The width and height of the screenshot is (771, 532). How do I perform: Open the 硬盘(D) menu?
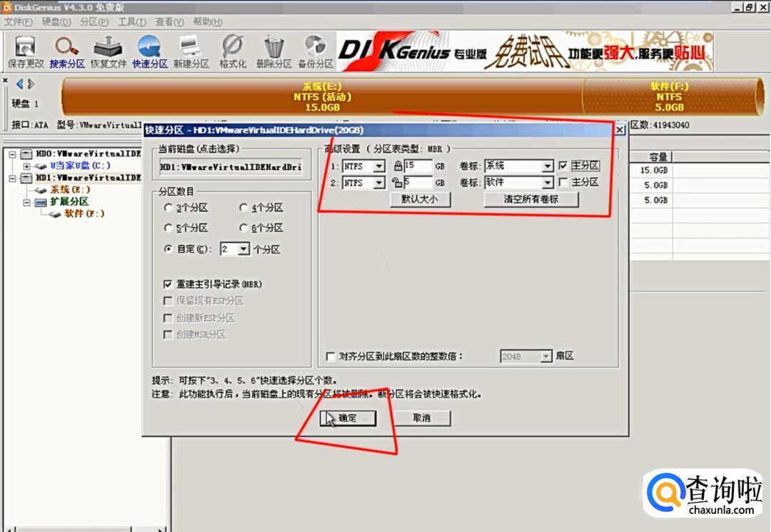[56, 22]
